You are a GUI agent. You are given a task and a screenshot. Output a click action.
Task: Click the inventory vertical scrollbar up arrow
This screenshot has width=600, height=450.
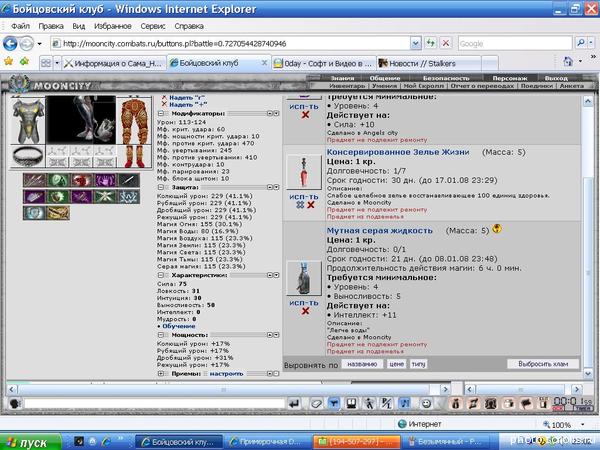[588, 101]
